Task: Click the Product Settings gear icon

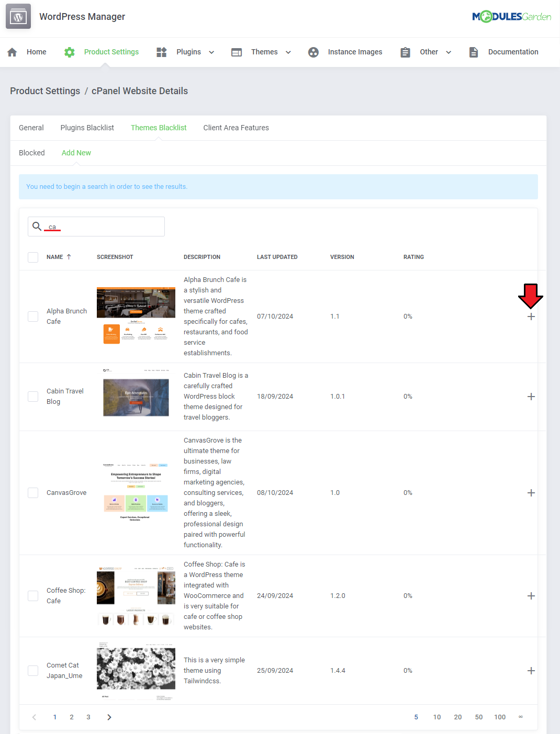Action: point(69,52)
